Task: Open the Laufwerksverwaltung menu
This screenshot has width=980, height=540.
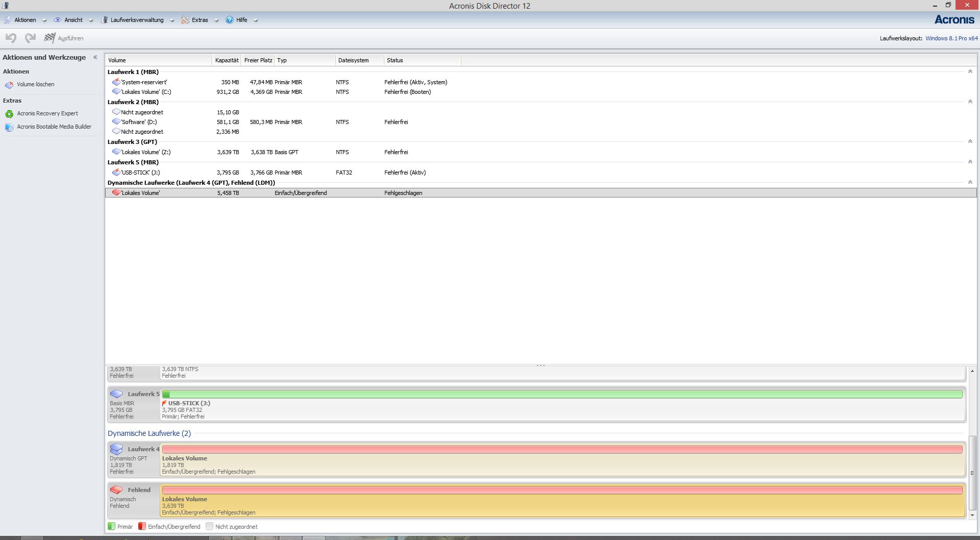Action: (x=137, y=20)
